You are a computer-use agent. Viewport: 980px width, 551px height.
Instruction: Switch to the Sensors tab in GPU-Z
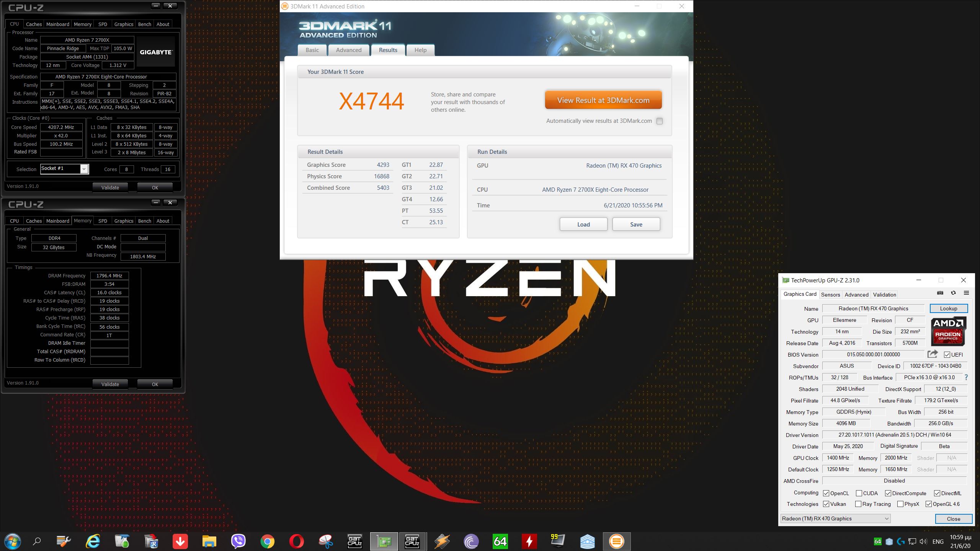tap(830, 295)
